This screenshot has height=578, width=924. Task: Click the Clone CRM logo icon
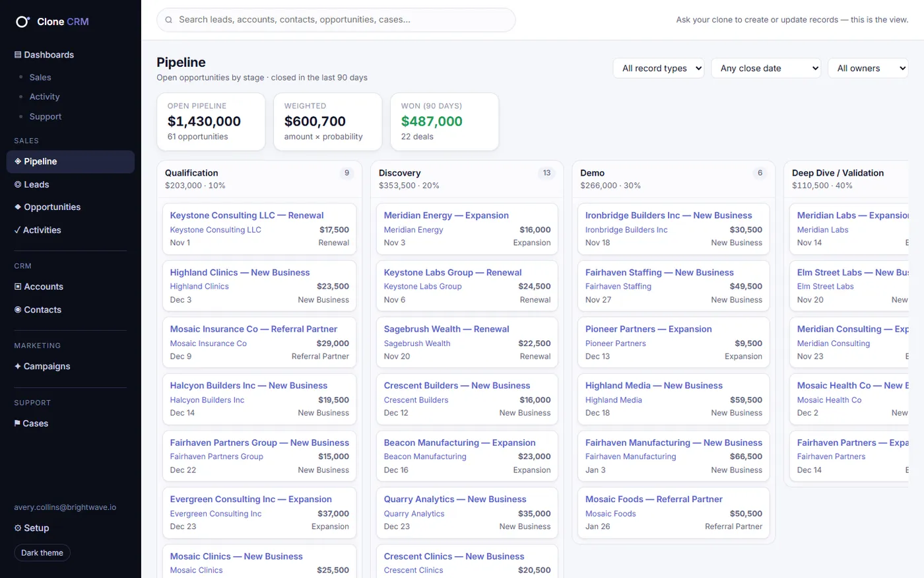[22, 22]
